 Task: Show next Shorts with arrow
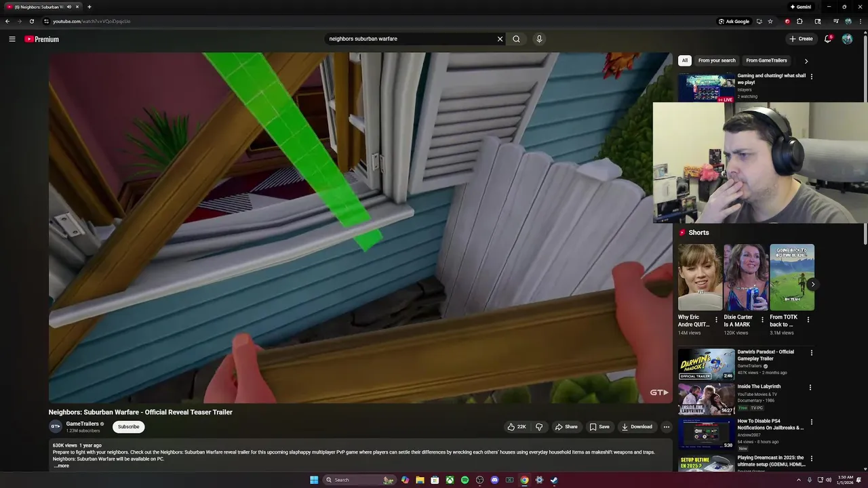(x=812, y=284)
